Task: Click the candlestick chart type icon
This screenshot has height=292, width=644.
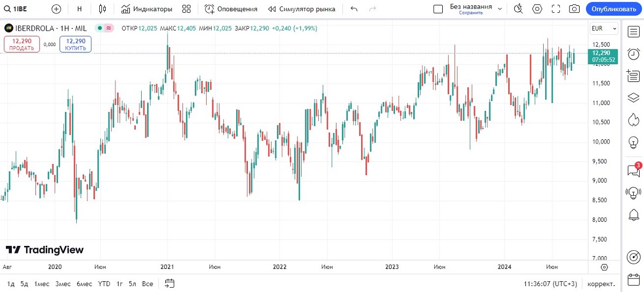Action: tap(103, 9)
